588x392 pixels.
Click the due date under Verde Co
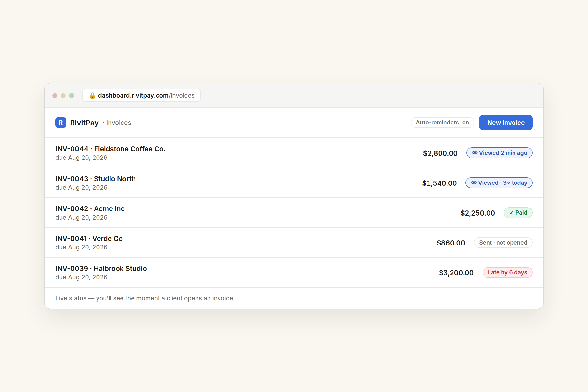pyautogui.click(x=81, y=247)
